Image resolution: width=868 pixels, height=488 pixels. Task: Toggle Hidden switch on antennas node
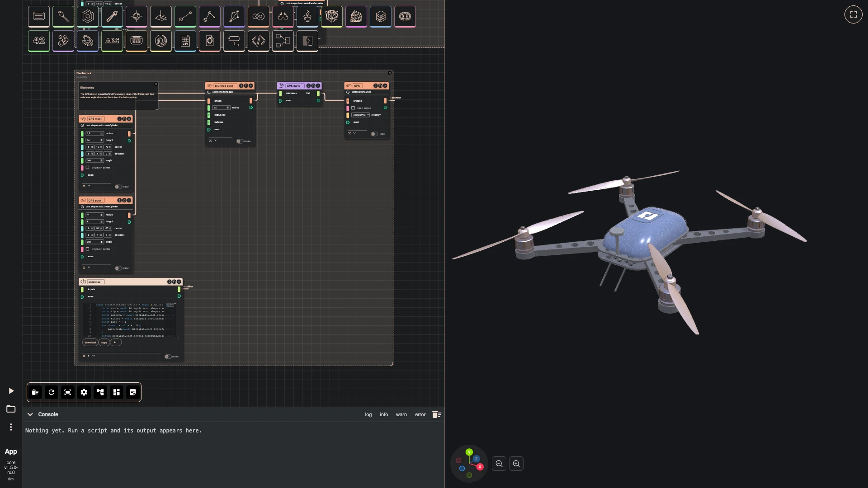(x=168, y=357)
